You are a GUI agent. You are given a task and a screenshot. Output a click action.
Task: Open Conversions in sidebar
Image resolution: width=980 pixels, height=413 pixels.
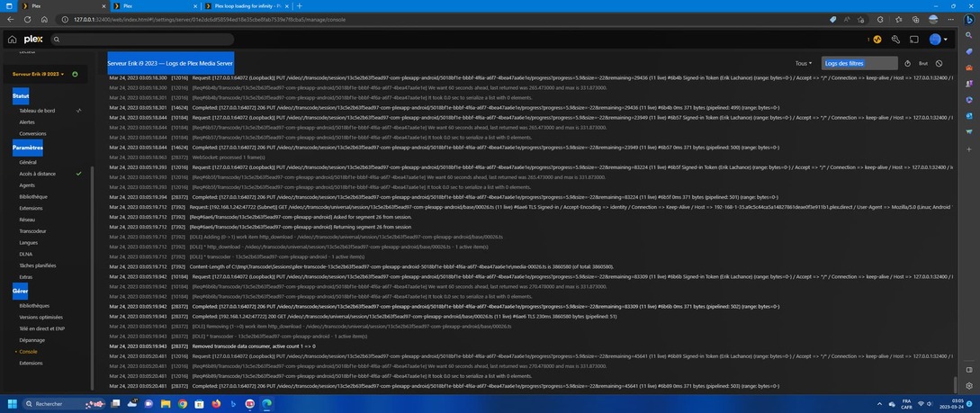pyautogui.click(x=32, y=134)
